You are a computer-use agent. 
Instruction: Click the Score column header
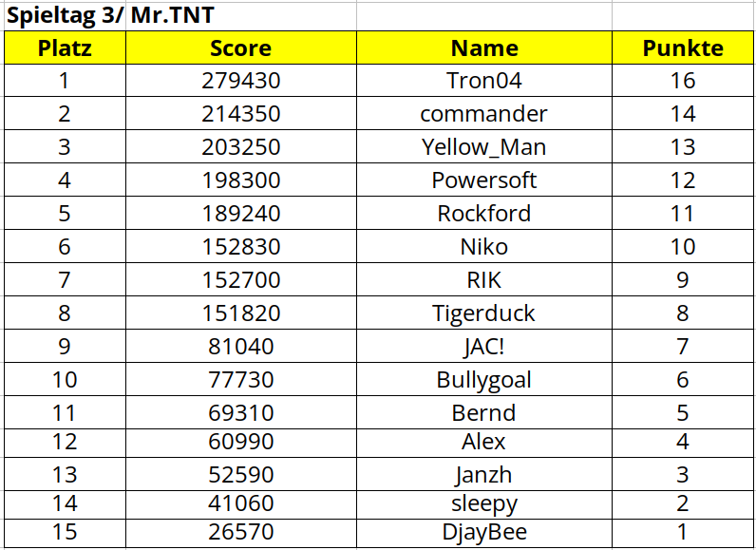[240, 48]
